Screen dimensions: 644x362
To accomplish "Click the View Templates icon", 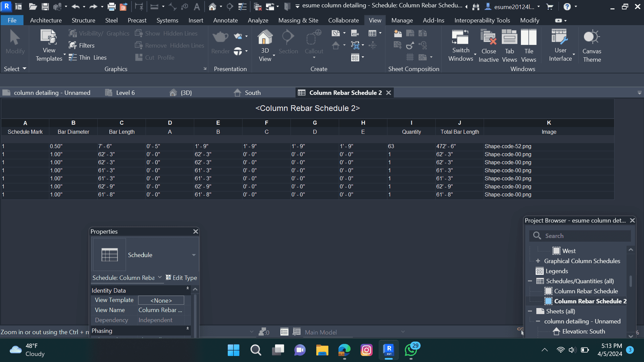I will point(49,37).
